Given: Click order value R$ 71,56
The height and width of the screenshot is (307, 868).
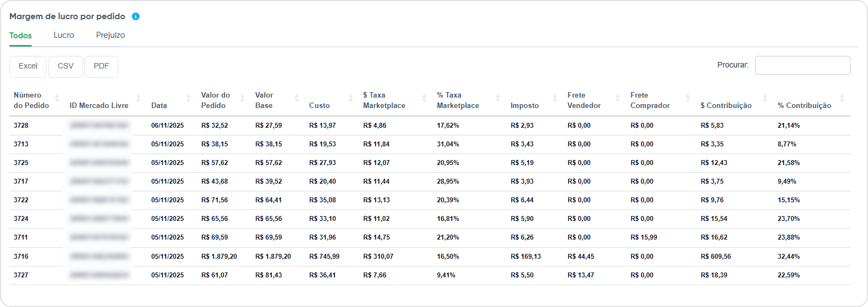Looking at the screenshot, I should 214,200.
